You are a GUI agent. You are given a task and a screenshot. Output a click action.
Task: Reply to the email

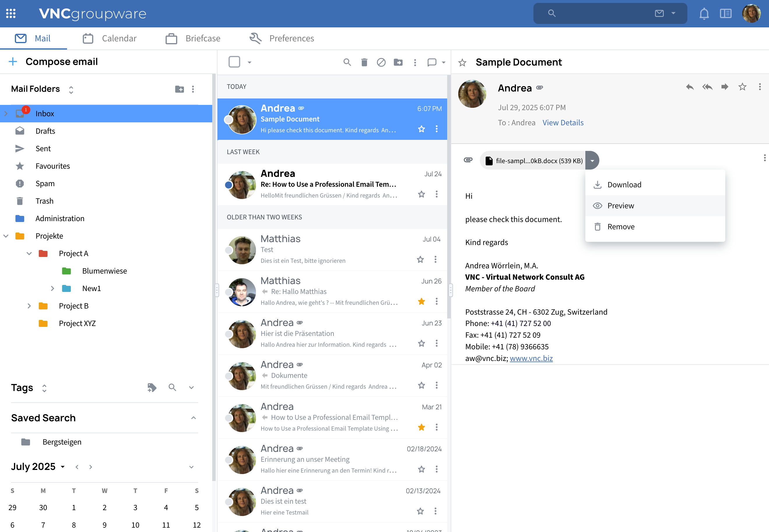coord(690,87)
